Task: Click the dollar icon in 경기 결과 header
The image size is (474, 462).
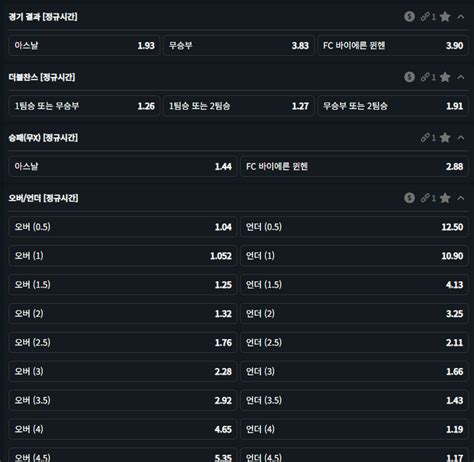Action: [409, 16]
